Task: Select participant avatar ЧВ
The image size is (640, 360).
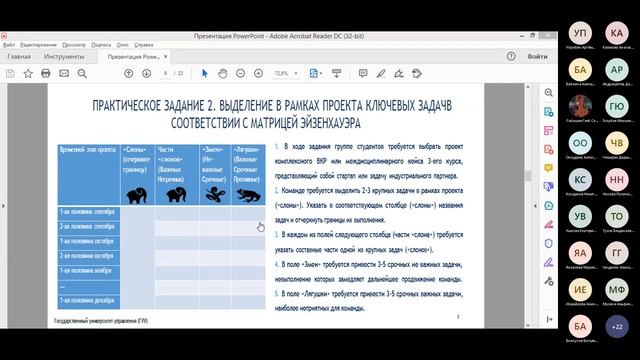Action: click(617, 143)
